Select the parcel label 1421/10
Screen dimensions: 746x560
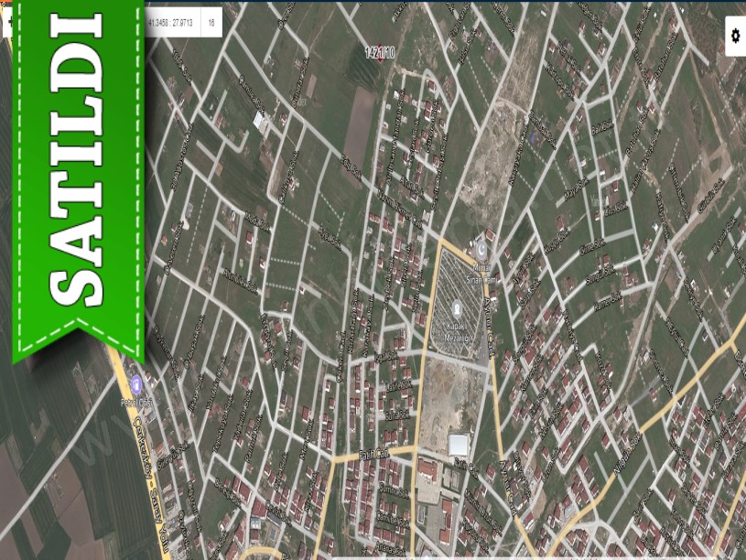pos(379,53)
